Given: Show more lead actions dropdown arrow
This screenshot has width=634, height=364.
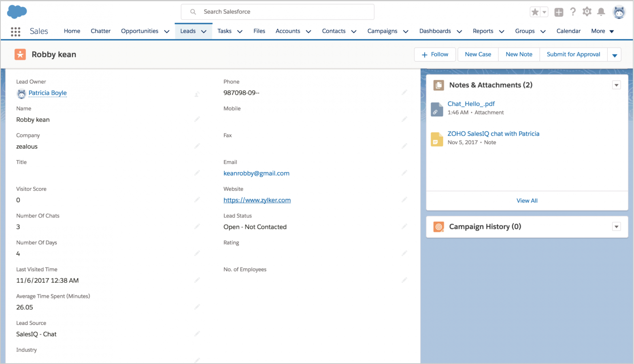Looking at the screenshot, I should [614, 55].
